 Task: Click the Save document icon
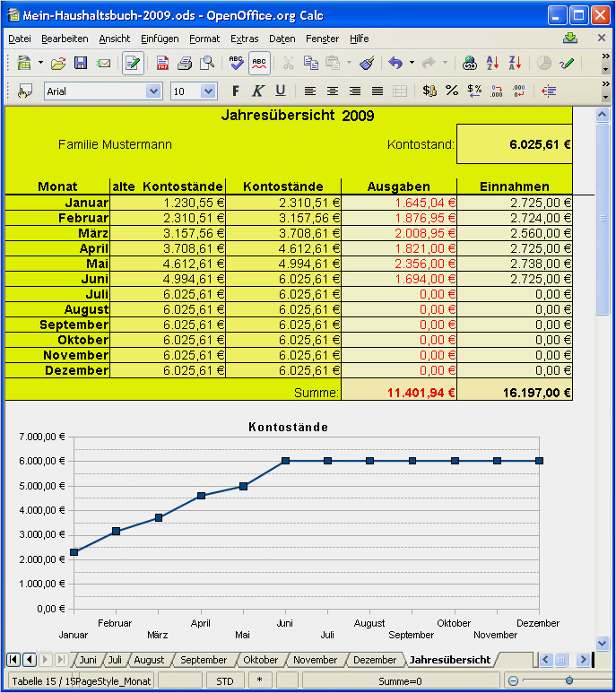(81, 64)
